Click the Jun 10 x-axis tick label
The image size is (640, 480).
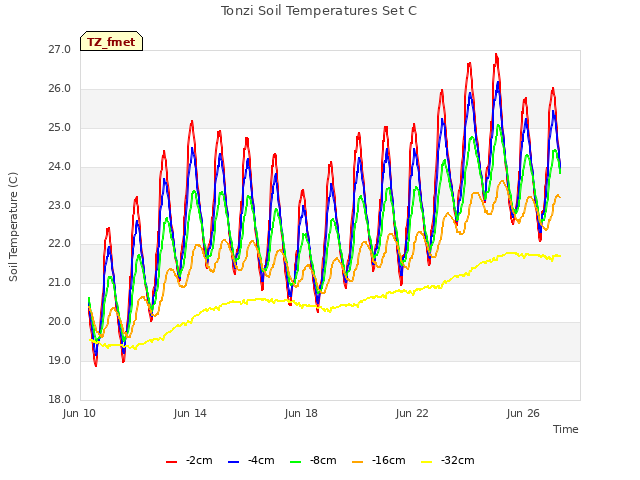pos(79,413)
